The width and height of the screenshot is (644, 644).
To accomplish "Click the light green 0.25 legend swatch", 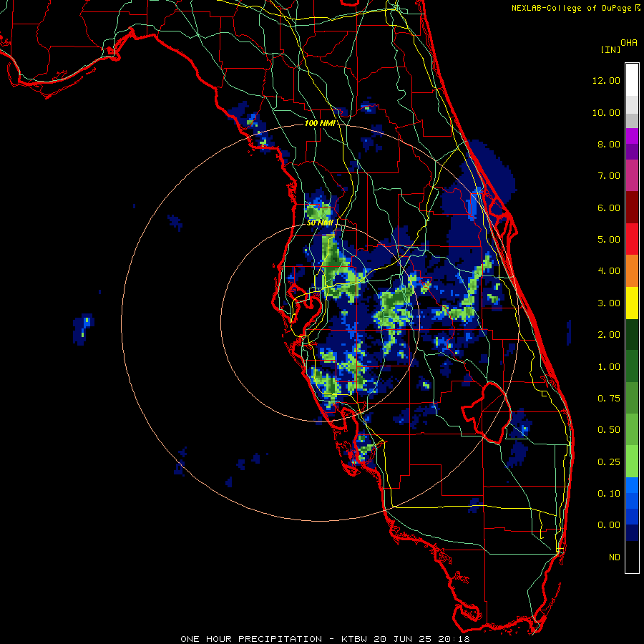I will [632, 462].
